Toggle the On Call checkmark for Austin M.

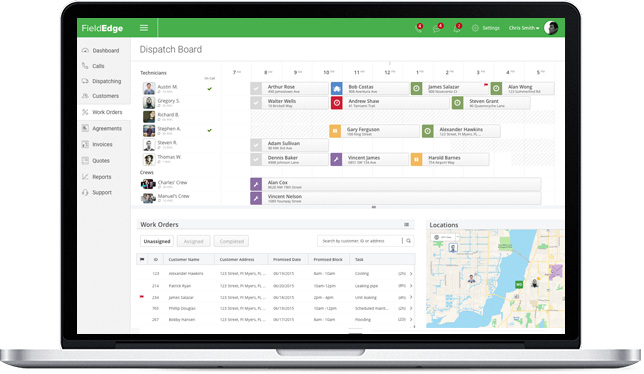click(209, 89)
